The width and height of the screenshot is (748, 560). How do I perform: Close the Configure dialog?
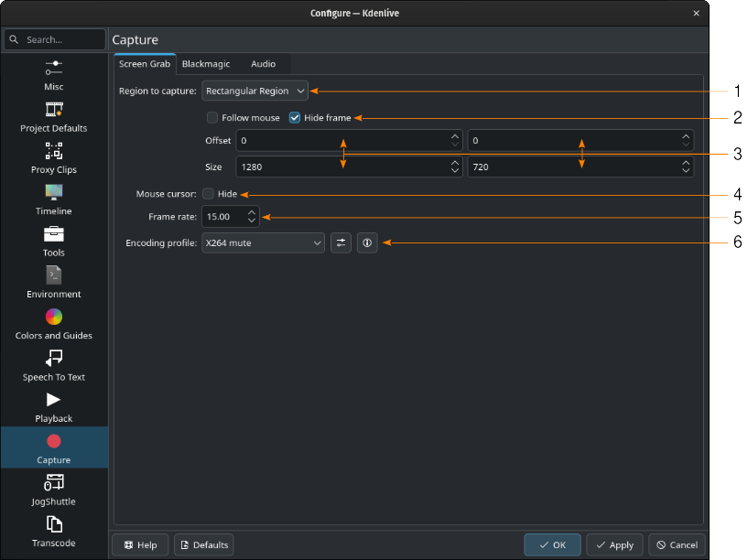(696, 14)
